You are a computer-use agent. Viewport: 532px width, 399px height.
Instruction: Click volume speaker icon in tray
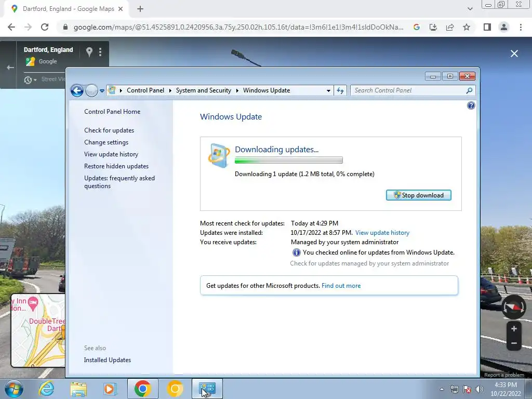click(480, 389)
